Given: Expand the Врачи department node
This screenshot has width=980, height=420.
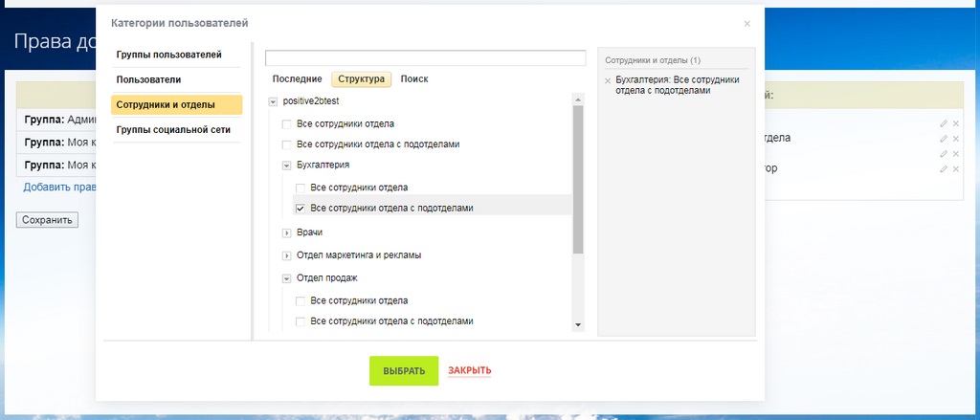Looking at the screenshot, I should click(x=287, y=233).
